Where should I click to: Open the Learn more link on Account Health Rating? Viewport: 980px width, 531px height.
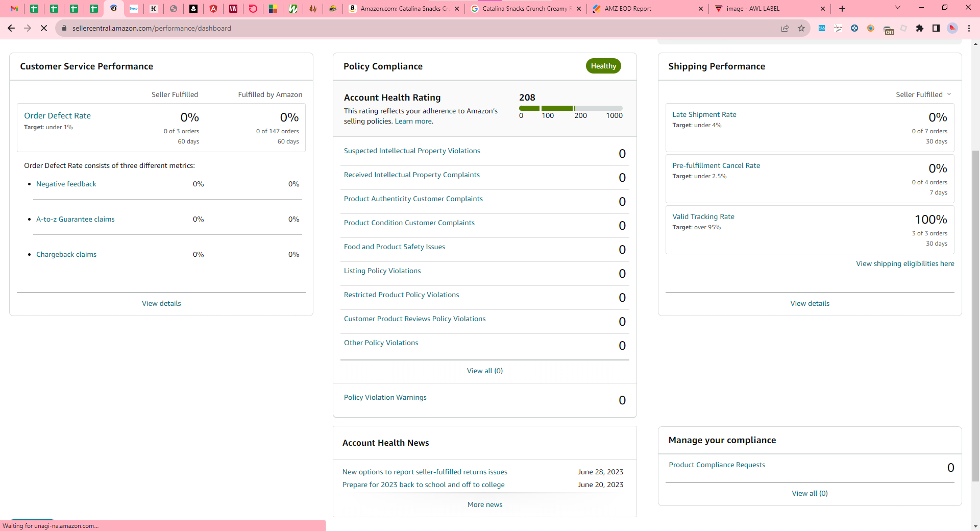(414, 121)
